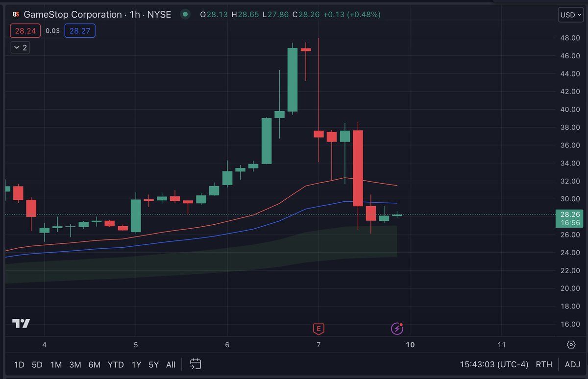Switch to the YTD range
Screen dimensions: 588x379
coord(116,364)
